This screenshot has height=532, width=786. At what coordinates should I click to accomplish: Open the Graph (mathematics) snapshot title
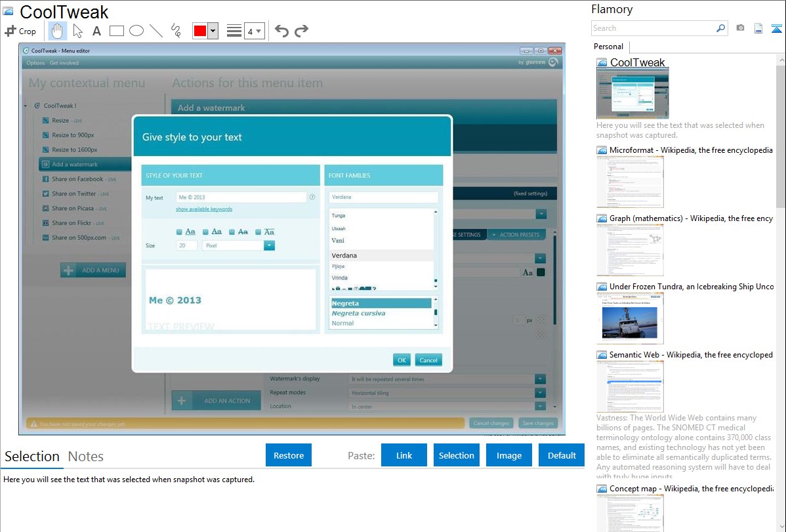click(691, 218)
